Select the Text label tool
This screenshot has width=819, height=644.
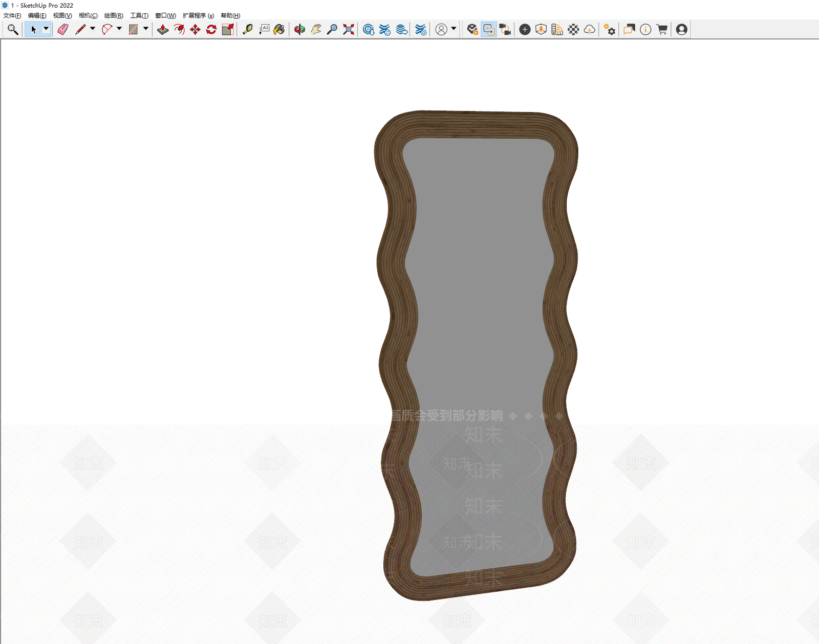264,30
